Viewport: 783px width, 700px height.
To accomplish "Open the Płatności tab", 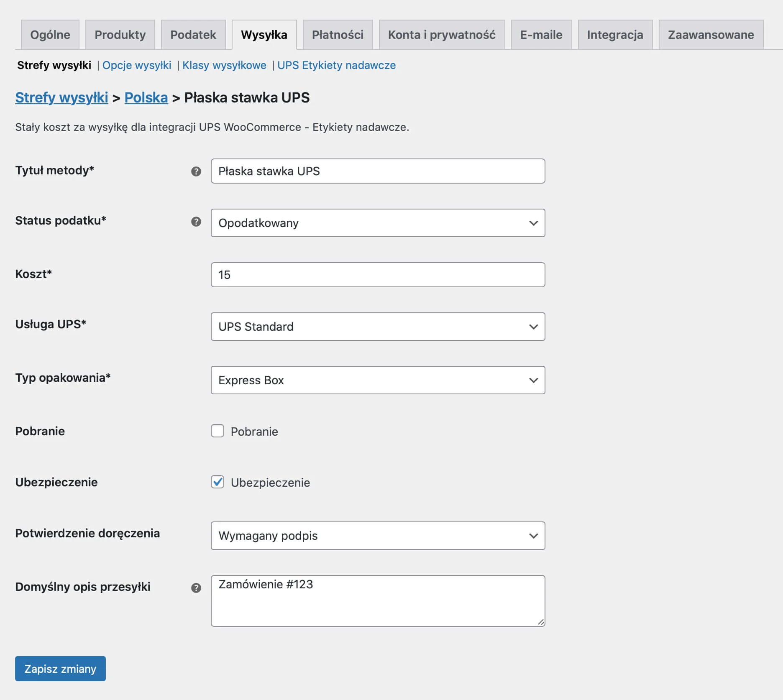I will click(338, 35).
